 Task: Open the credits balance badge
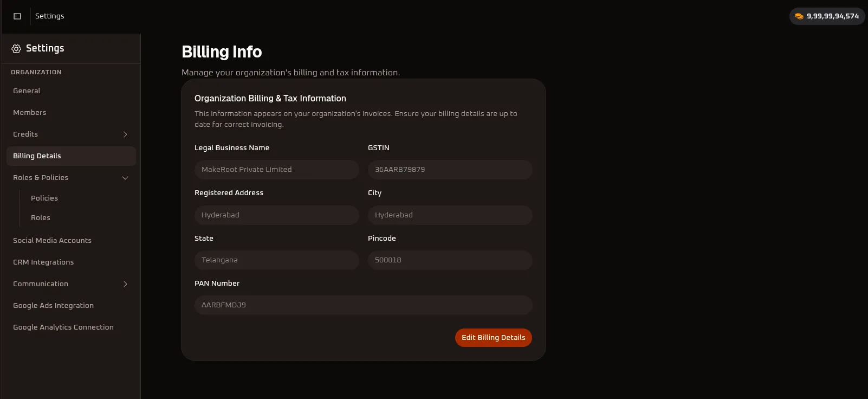pyautogui.click(x=827, y=16)
